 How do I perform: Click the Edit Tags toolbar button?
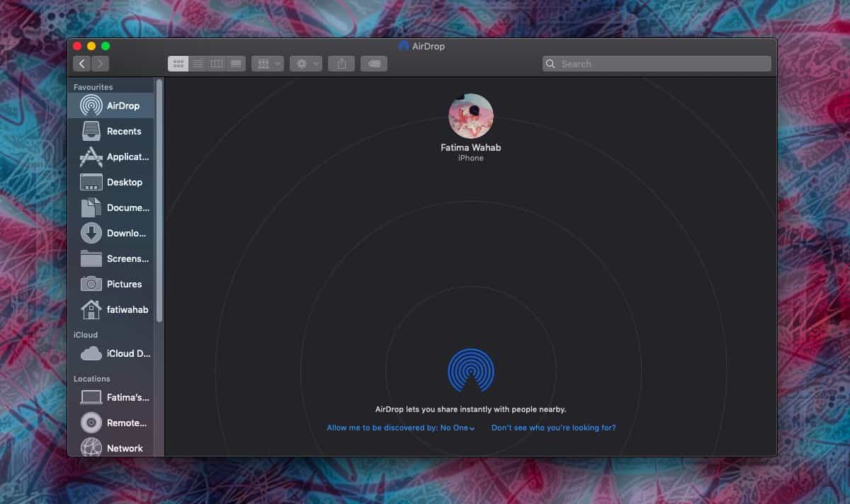click(374, 64)
